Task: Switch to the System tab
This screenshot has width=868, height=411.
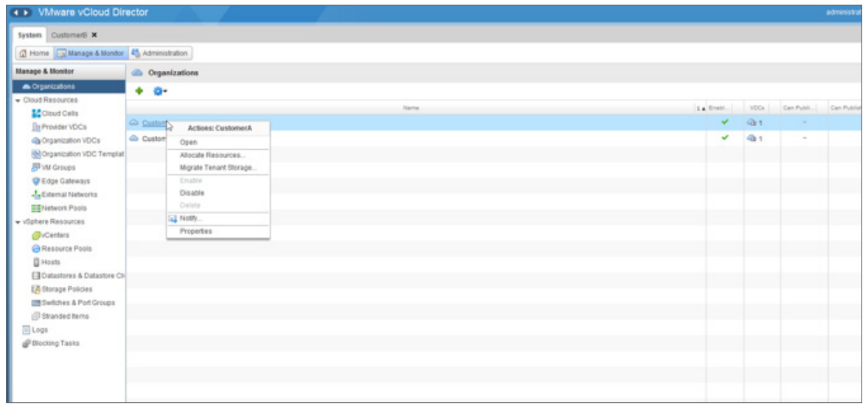Action: 29,35
